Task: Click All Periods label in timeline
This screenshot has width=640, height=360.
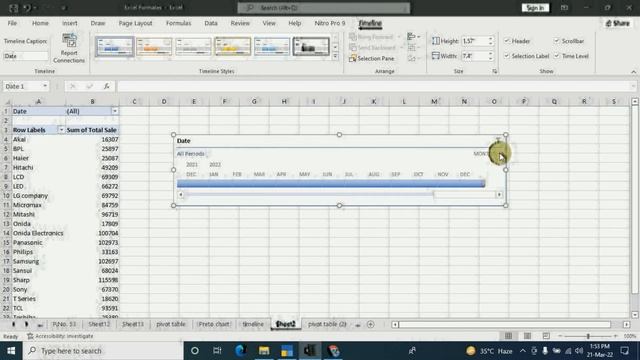Action: pyautogui.click(x=191, y=154)
